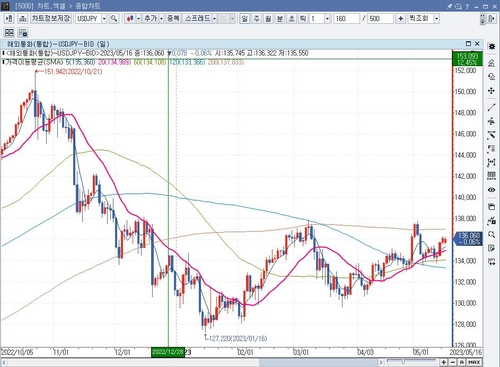Click the chart share/export icon
The width and height of the screenshot is (500, 367).
(491, 220)
